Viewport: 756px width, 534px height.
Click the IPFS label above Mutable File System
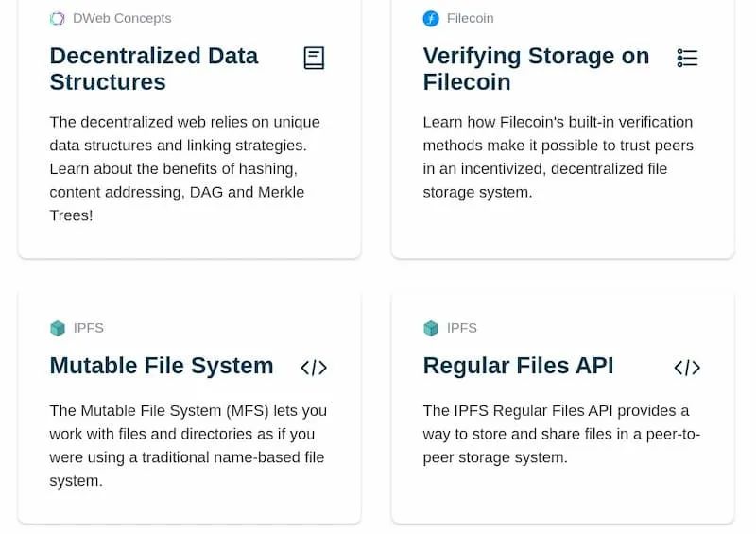coord(89,329)
